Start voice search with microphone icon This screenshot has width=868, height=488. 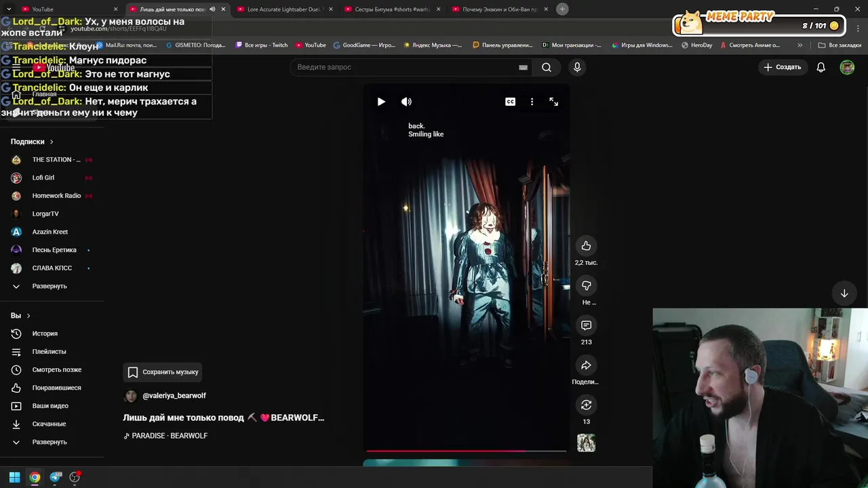[577, 67]
